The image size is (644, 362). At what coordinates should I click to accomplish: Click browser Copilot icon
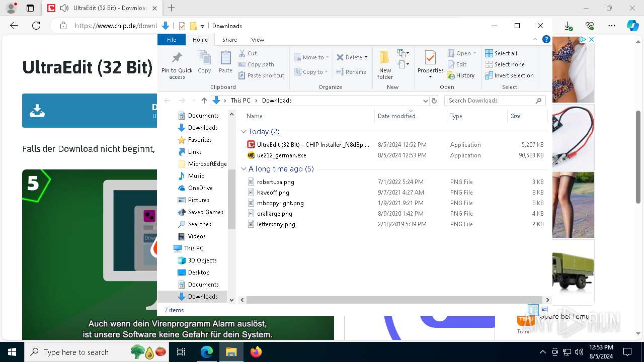click(x=632, y=26)
